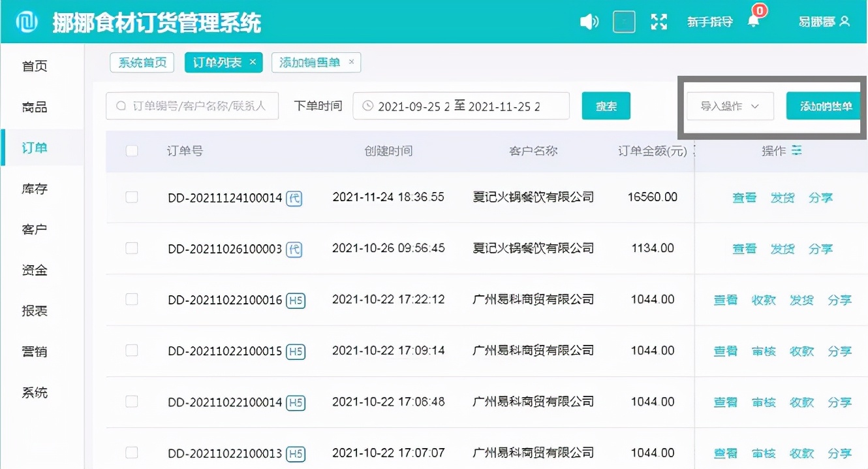868x469 pixels.
Task: Mute the system announcement speaker icon
Action: pos(589,21)
